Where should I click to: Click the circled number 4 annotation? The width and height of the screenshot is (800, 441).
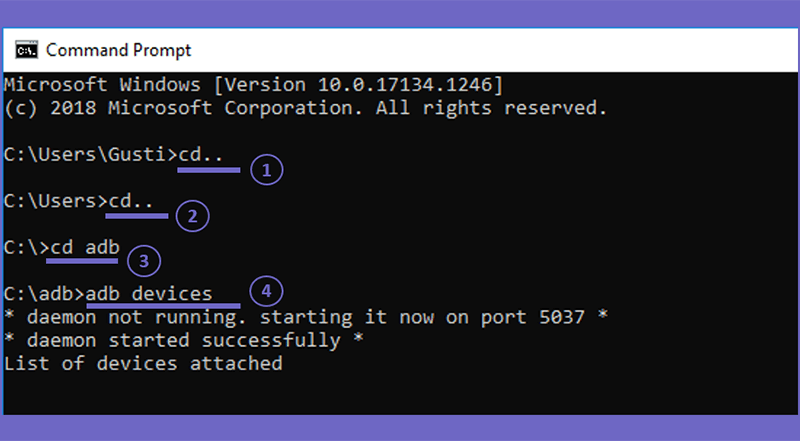(x=266, y=291)
